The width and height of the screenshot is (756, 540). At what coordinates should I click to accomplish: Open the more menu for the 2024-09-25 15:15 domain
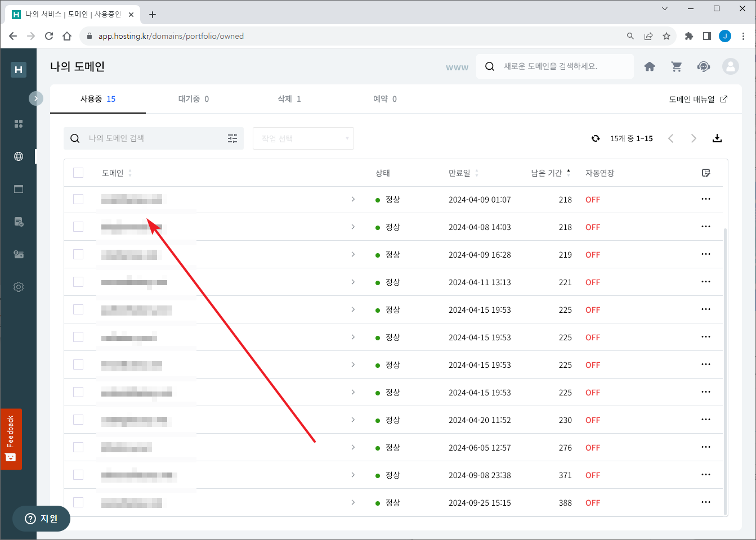pos(706,502)
